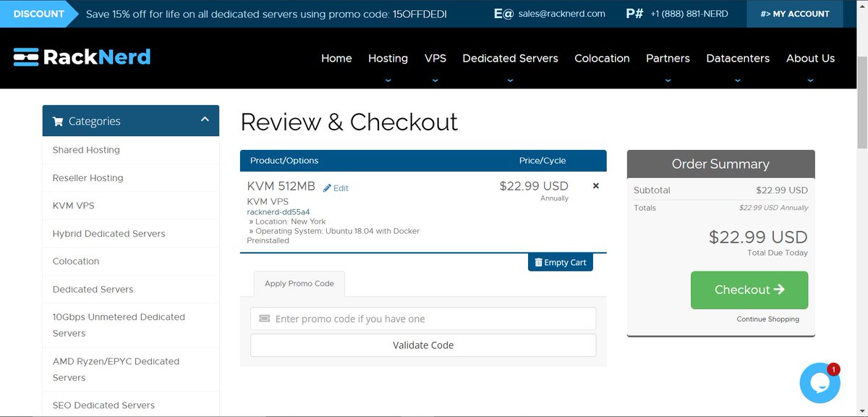Click the shopping cart Categories icon

pos(58,121)
